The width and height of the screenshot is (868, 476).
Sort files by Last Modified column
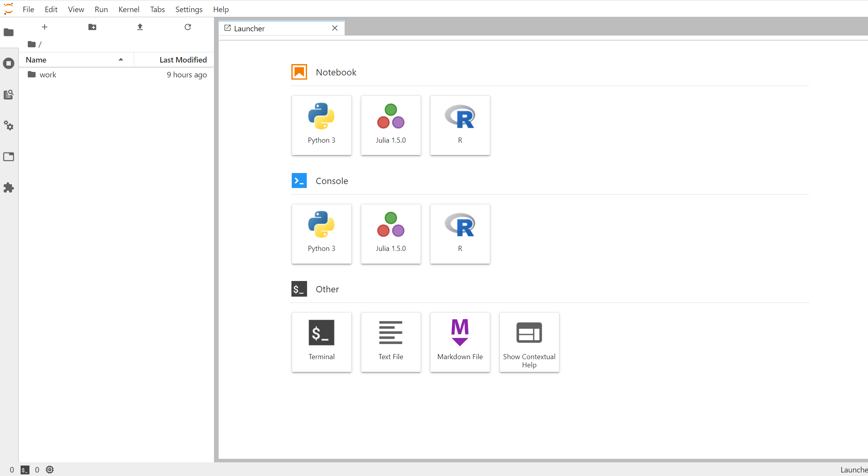pos(174,60)
